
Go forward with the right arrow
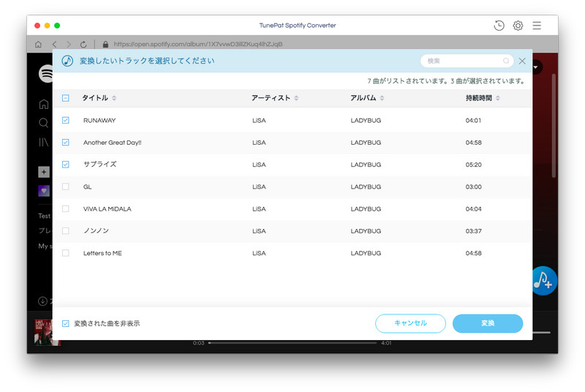[x=69, y=44]
